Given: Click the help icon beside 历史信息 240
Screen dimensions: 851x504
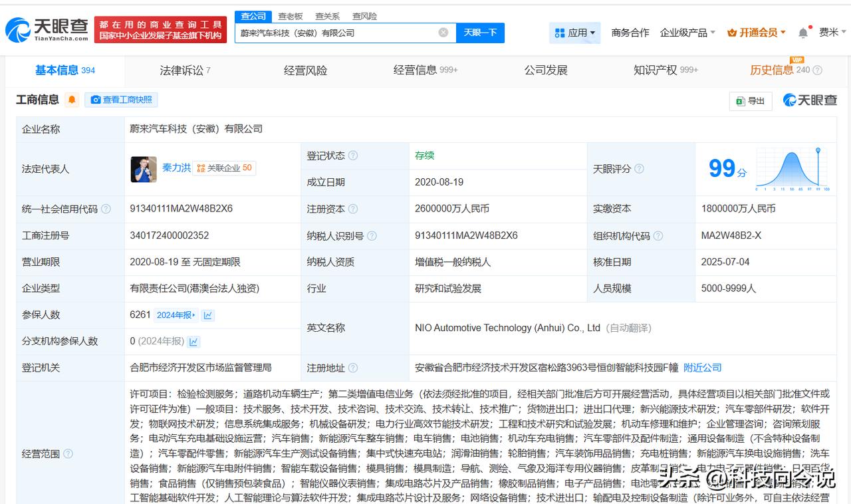Looking at the screenshot, I should click(x=818, y=70).
